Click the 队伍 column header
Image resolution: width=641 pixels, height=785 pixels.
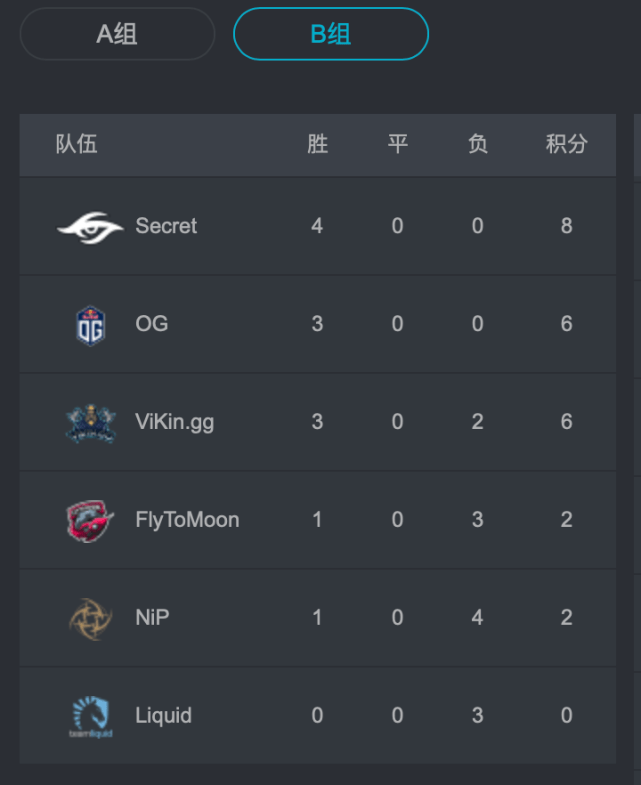click(77, 144)
